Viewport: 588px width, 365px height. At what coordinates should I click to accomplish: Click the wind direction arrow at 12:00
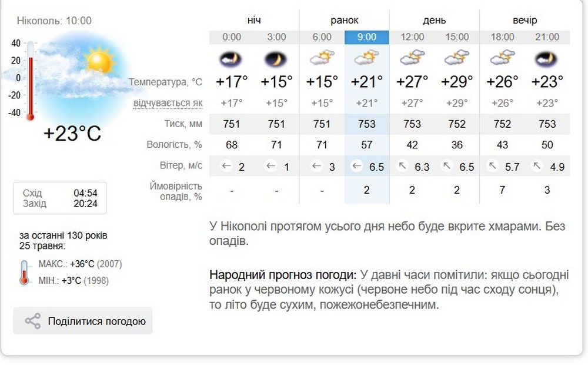tap(403, 167)
